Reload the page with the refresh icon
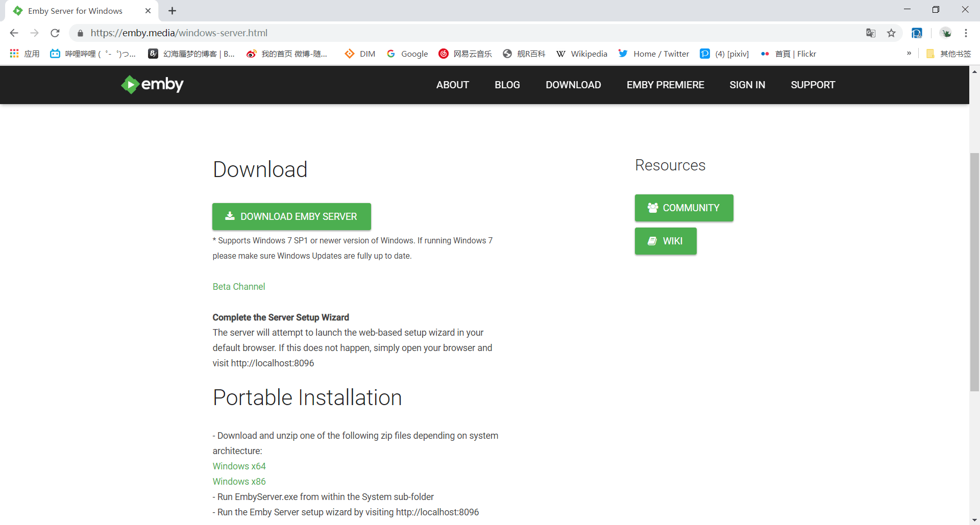 (x=55, y=33)
